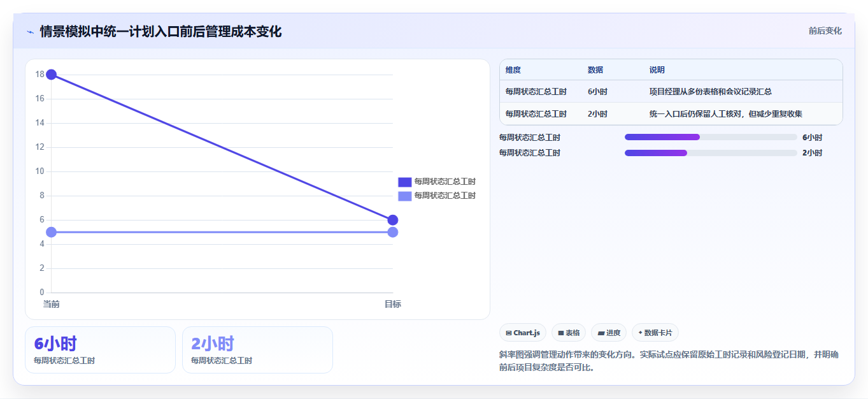Click the title 情景模拟中统一计划入口前后管理成本变化
This screenshot has height=399, width=868.
click(160, 31)
